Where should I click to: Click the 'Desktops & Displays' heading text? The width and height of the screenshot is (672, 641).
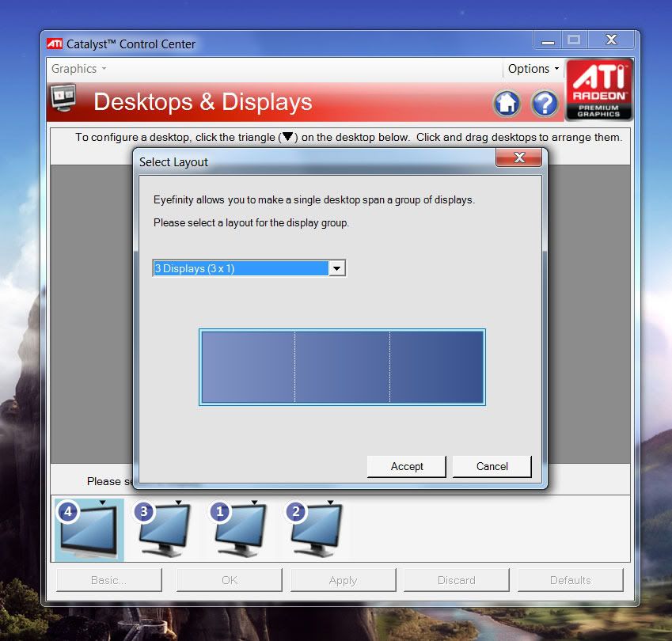203,102
